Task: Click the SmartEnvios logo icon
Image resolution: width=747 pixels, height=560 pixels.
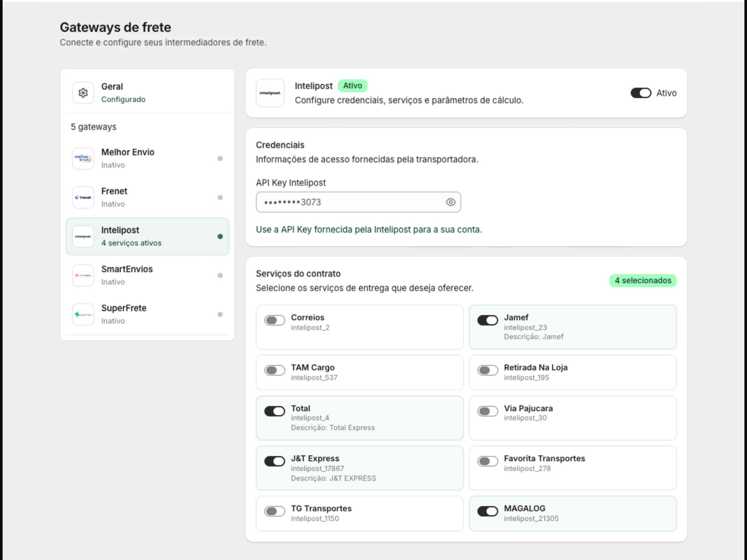Action: (x=83, y=275)
